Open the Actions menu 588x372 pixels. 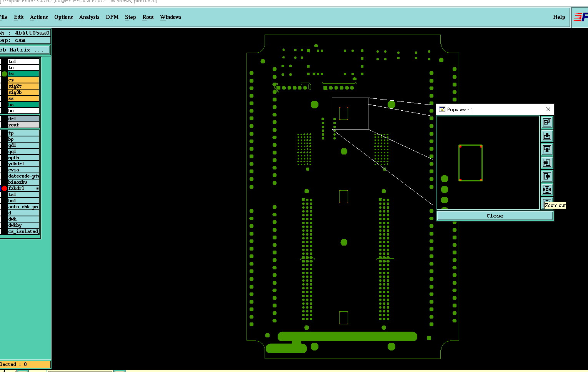[x=39, y=17]
